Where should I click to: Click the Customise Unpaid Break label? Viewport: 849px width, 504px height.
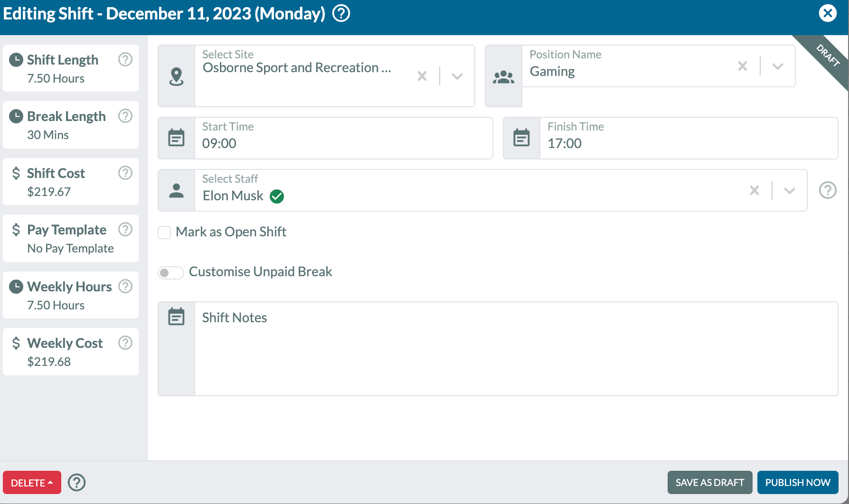(x=260, y=271)
